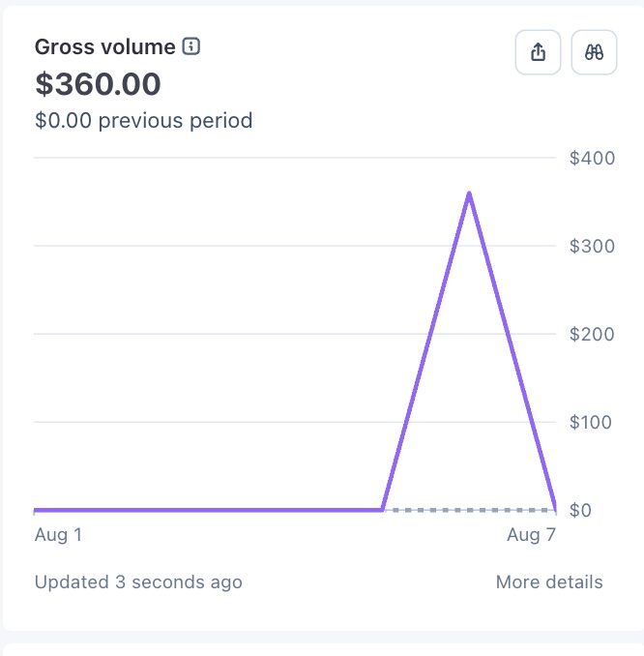The image size is (644, 656).
Task: Click the $200 y-axis label
Action: click(592, 334)
